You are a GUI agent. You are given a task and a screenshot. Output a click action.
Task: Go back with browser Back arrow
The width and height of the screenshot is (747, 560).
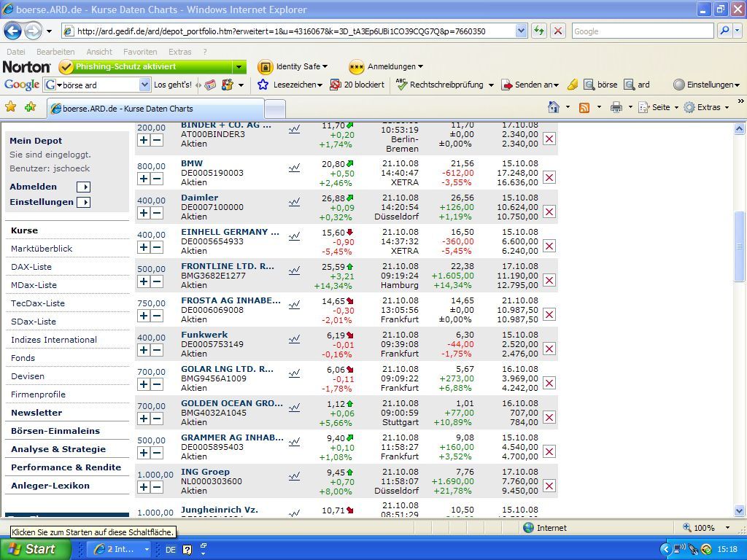coord(13,31)
